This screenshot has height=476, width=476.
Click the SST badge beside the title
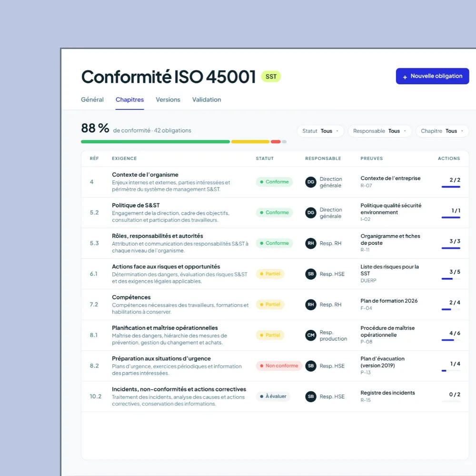point(271,77)
